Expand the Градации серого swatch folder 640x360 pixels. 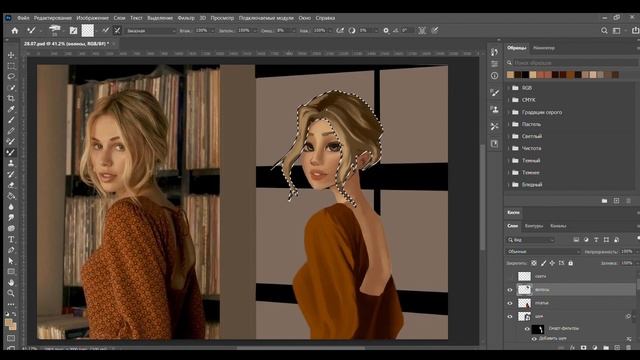pyautogui.click(x=509, y=112)
